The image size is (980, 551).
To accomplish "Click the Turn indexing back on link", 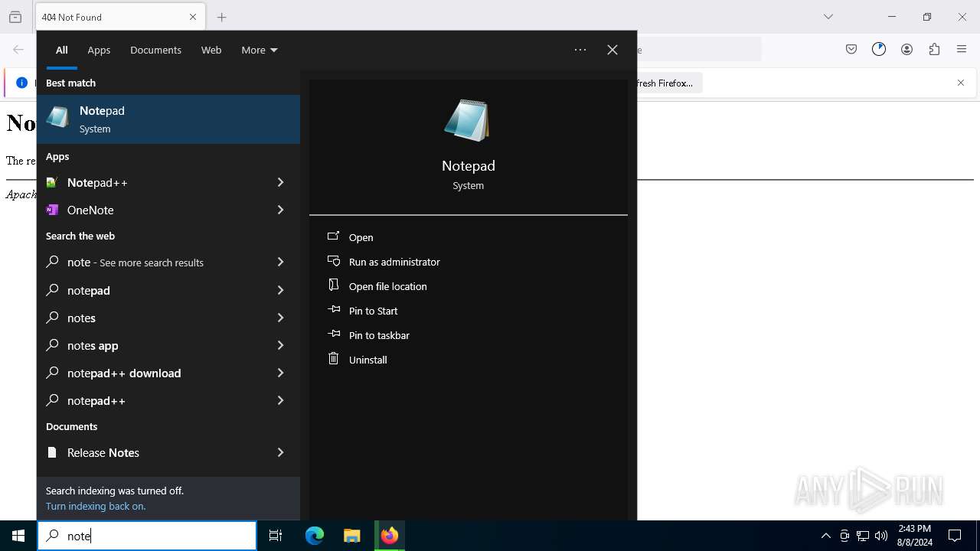I will coord(96,506).
